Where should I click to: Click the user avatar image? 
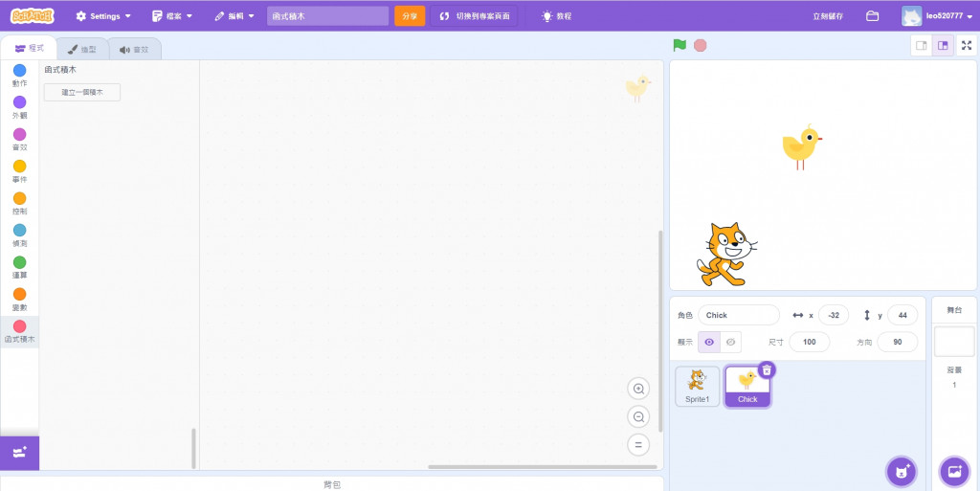911,15
